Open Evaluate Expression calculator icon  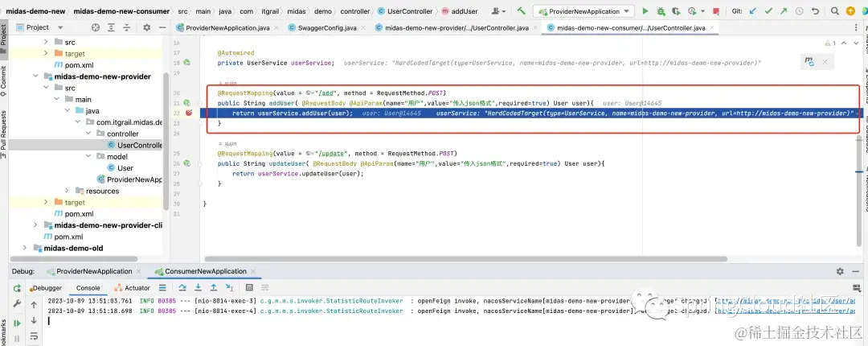point(249,287)
